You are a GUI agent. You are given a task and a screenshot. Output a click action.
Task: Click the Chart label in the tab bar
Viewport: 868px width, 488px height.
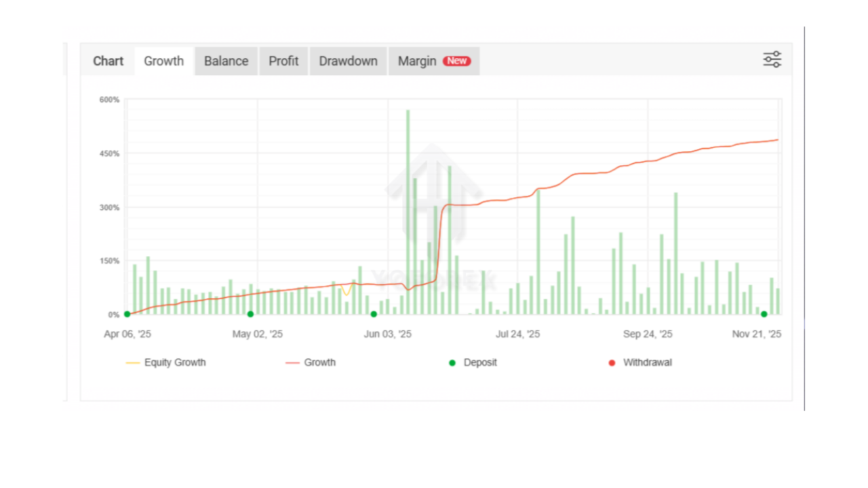pos(108,61)
